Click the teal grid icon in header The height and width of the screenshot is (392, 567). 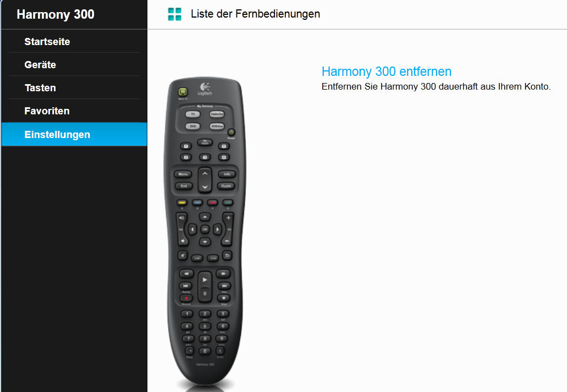175,14
